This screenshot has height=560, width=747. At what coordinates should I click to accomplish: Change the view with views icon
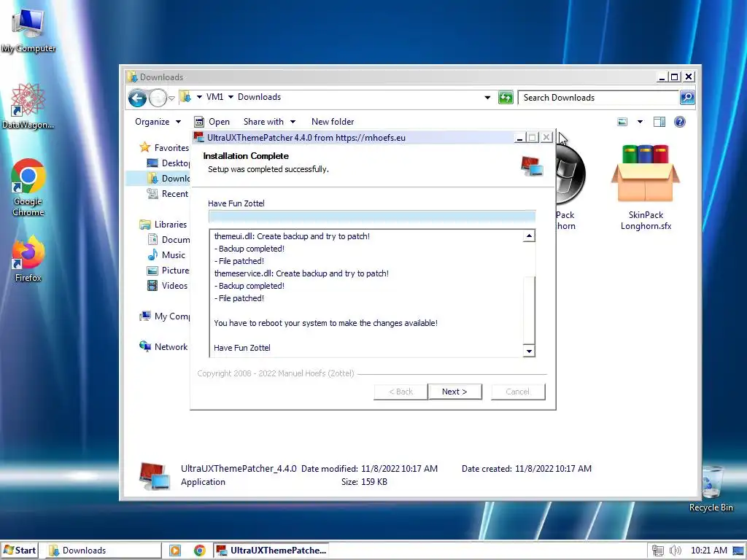pyautogui.click(x=622, y=122)
